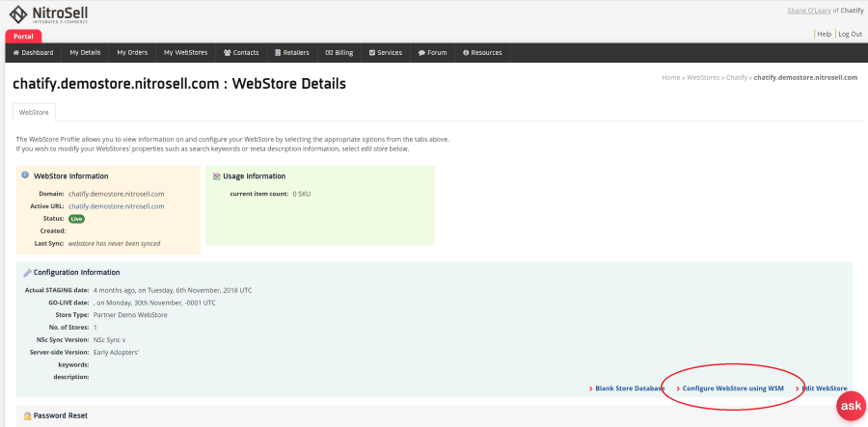Click the WebStore Information info icon
The width and height of the screenshot is (868, 427).
pyautogui.click(x=25, y=174)
